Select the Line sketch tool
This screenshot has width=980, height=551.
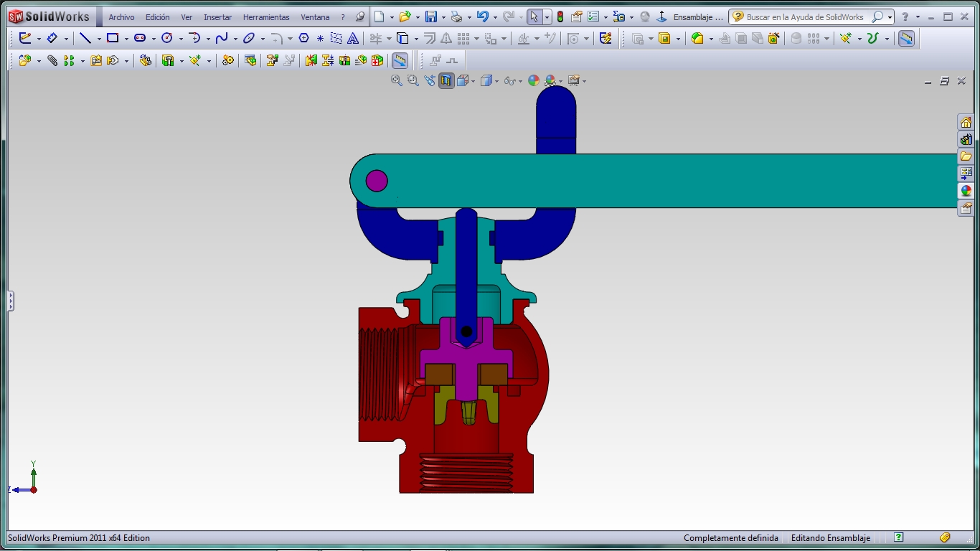tap(85, 38)
